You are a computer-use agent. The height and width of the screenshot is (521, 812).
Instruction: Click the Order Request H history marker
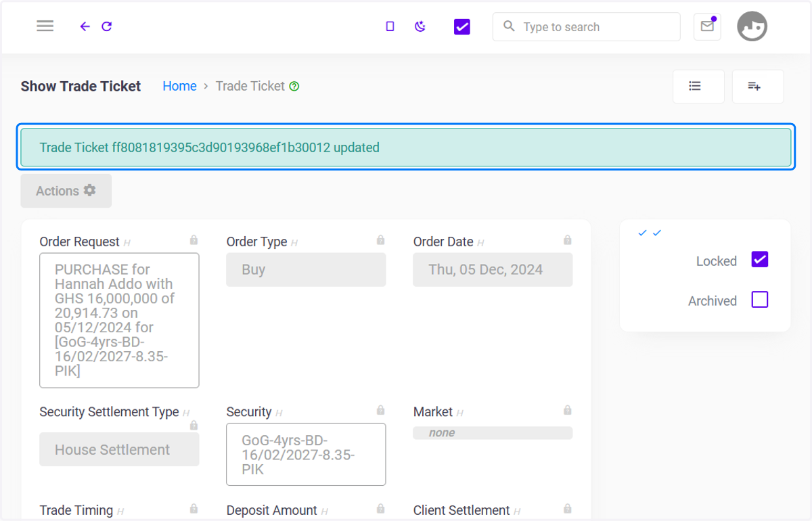pos(127,243)
